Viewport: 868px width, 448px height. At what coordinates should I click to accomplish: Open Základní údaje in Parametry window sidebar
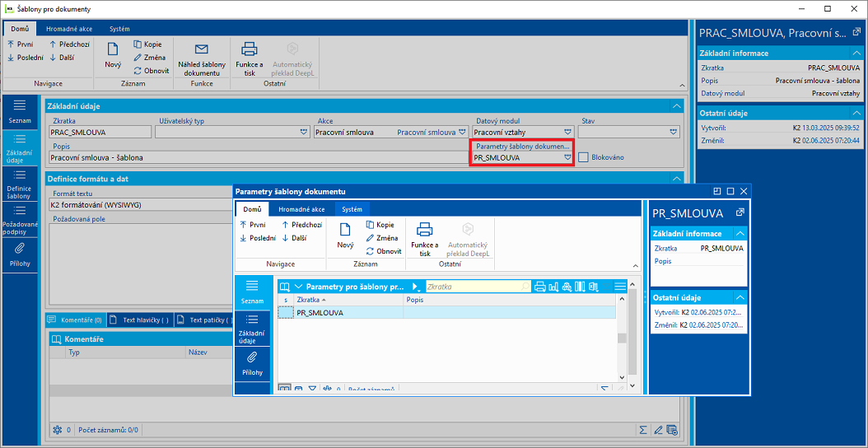click(253, 329)
